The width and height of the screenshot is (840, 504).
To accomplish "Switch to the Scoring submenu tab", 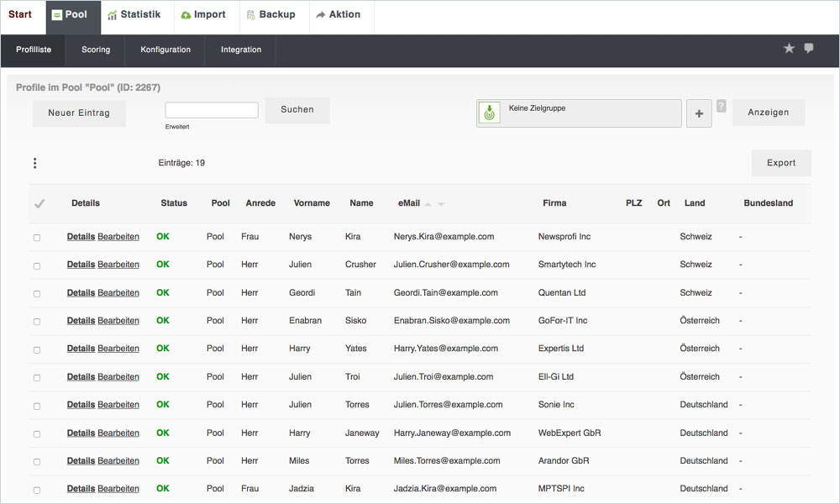I will [x=96, y=50].
